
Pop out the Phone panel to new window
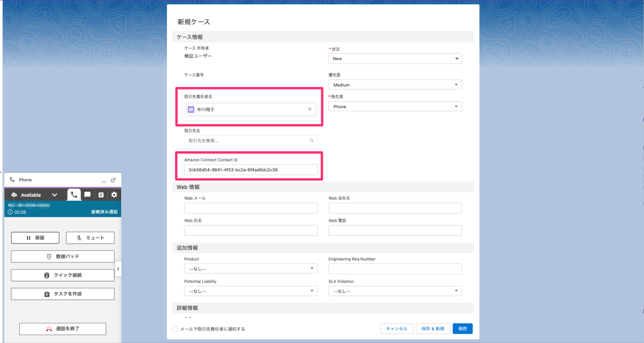(x=113, y=179)
